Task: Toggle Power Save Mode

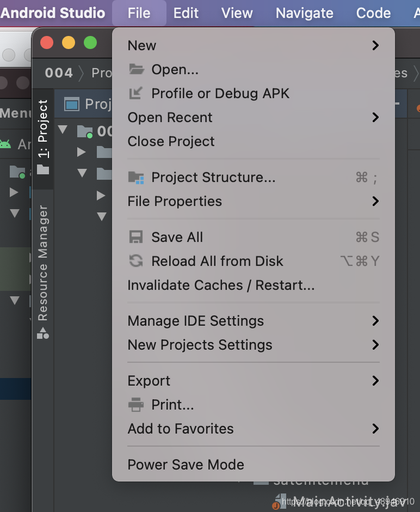Action: point(254,465)
